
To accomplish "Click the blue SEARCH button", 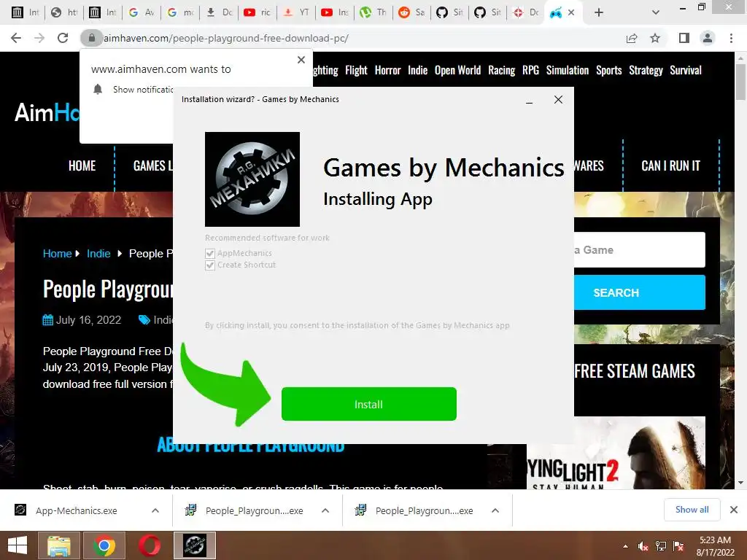I will point(639,292).
